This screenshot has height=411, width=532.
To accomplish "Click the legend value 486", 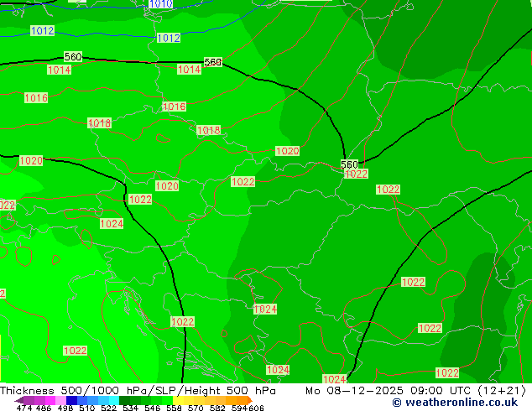I will pos(43,408).
